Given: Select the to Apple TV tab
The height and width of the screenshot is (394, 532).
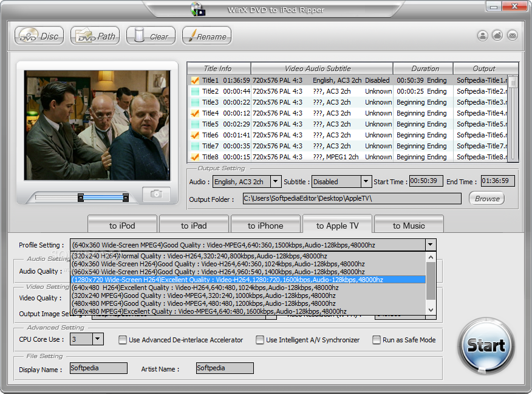Looking at the screenshot, I should (337, 225).
